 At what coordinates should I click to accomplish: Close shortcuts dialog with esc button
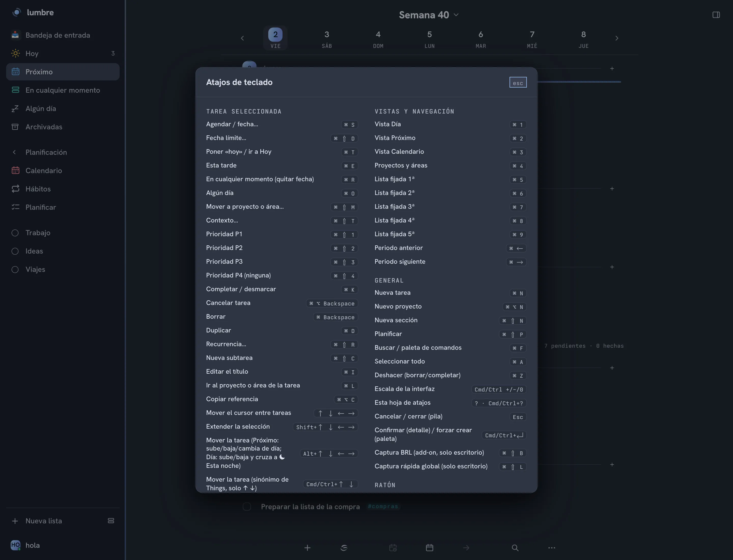[x=518, y=82]
